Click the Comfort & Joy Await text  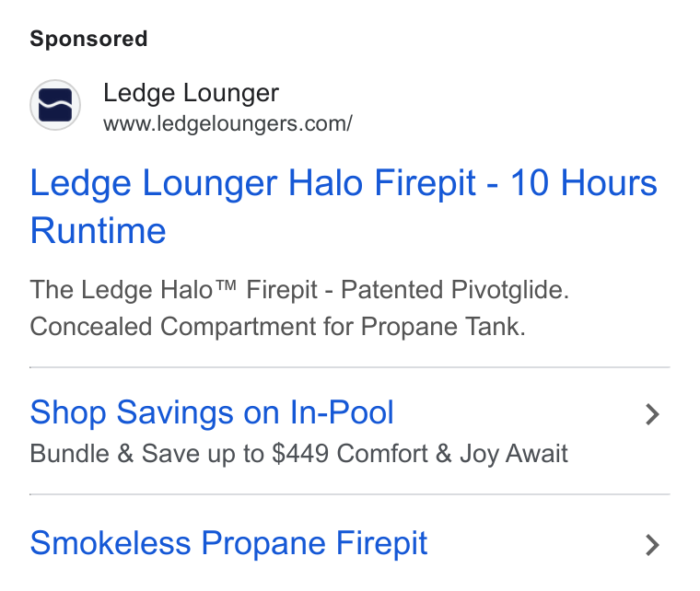click(452, 454)
